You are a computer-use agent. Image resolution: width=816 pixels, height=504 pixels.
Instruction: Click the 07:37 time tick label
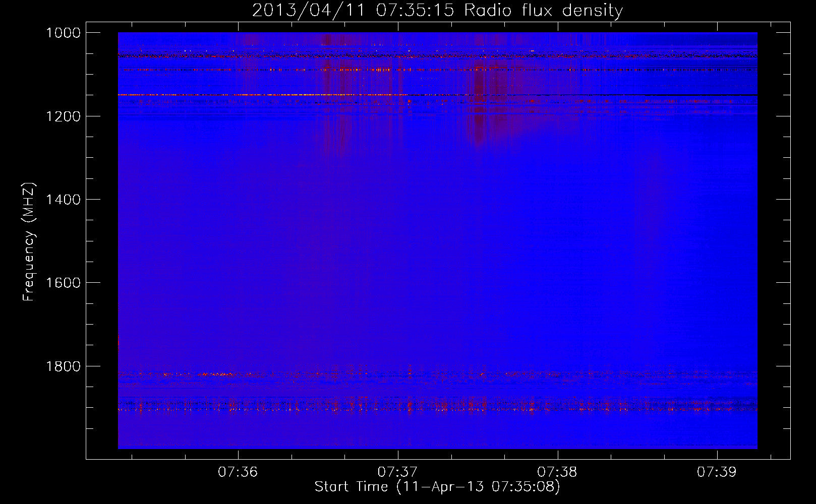click(397, 472)
